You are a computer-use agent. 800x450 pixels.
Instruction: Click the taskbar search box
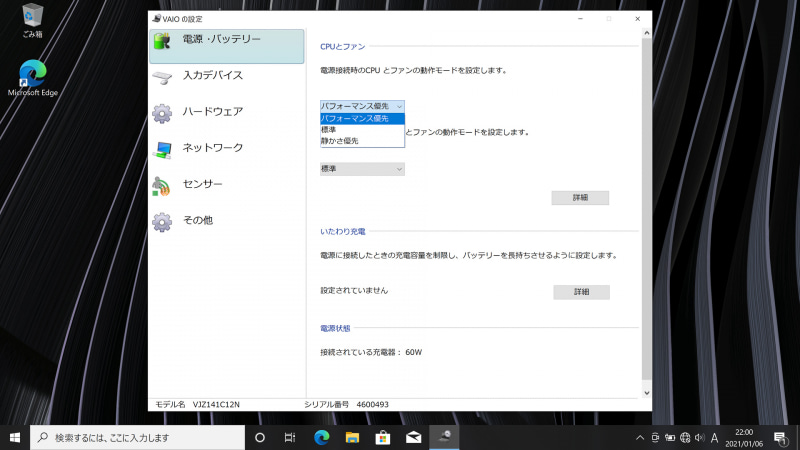(x=137, y=437)
